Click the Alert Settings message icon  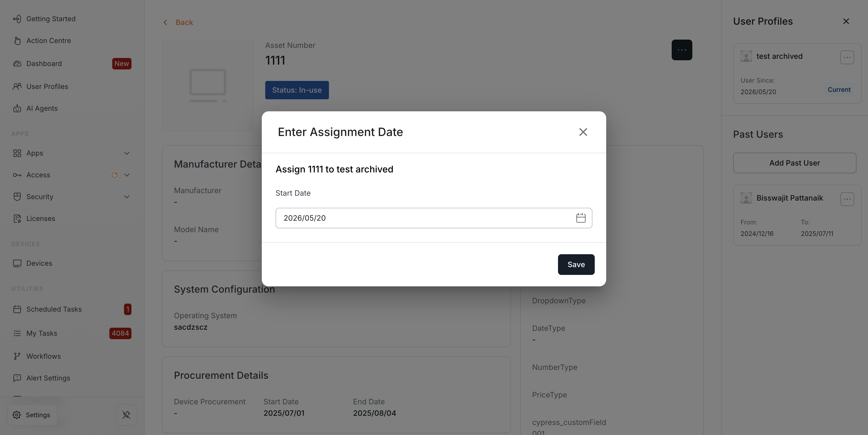click(17, 378)
